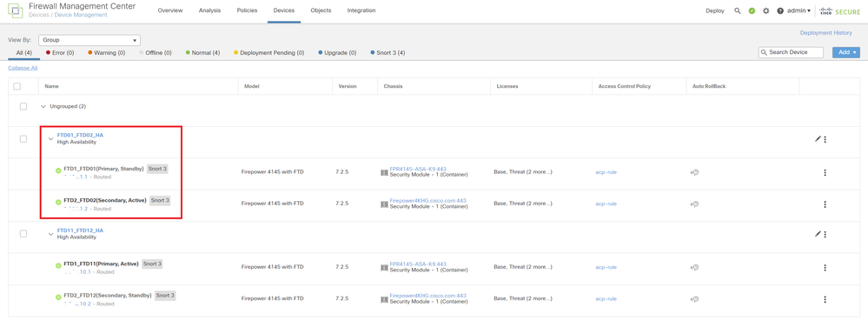The height and width of the screenshot is (321, 868).
Task: Click the auto rollback icon for FTD1_FTD01
Action: click(x=694, y=172)
